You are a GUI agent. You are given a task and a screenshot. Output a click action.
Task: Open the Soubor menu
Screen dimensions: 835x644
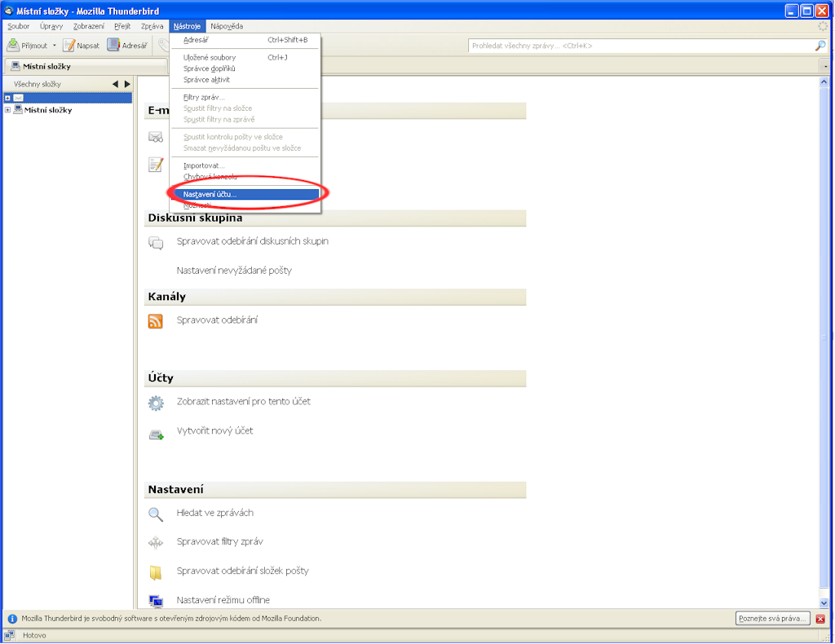pos(19,26)
